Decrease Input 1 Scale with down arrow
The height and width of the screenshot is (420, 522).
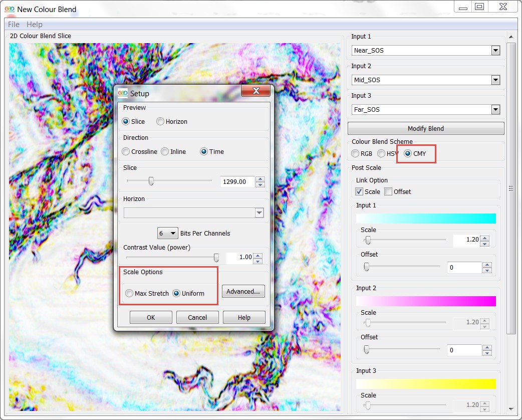(485, 244)
